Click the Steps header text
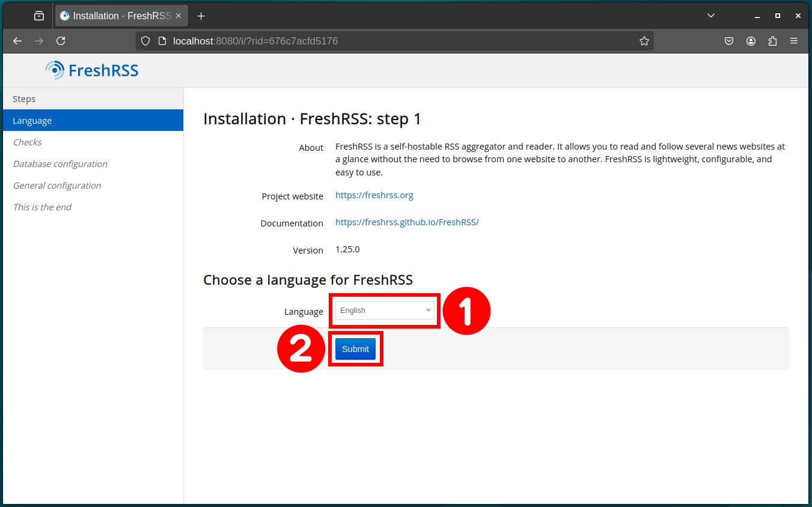Screen dimensions: 812x507 tap(24, 99)
